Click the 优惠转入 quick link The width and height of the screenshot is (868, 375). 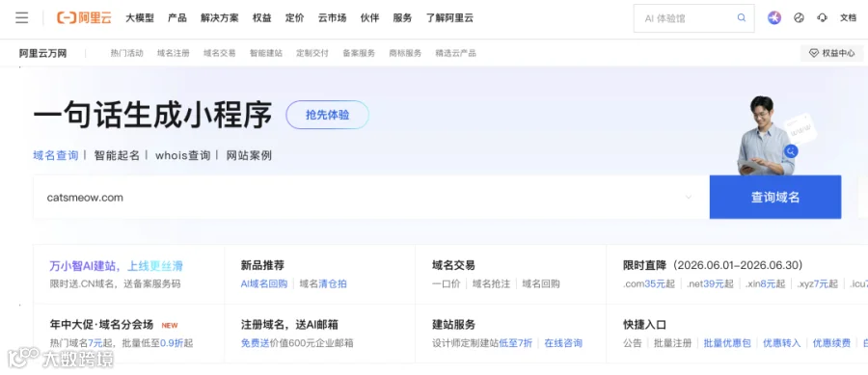pos(781,343)
